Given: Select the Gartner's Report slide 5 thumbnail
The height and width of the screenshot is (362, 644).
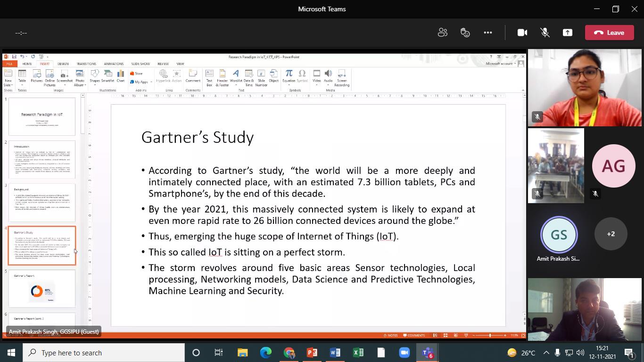Looking at the screenshot, I should click(x=42, y=288).
